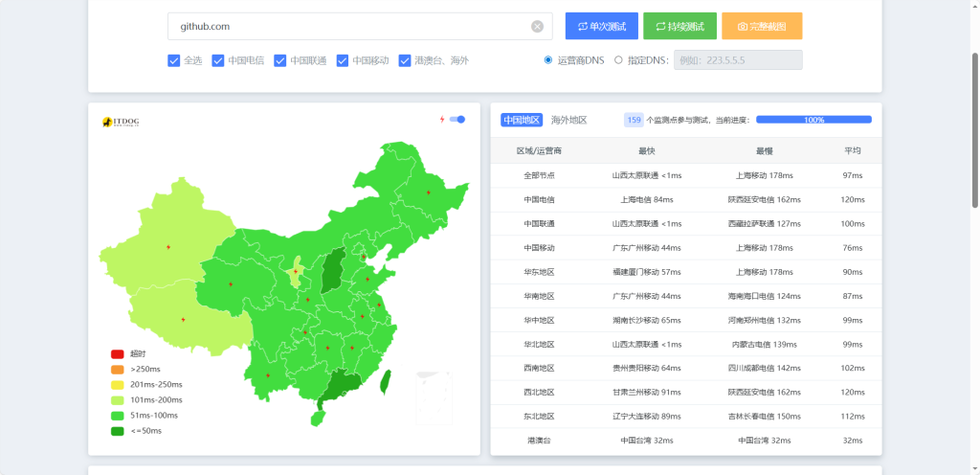Click the lightning marker on Tibet

click(x=183, y=319)
